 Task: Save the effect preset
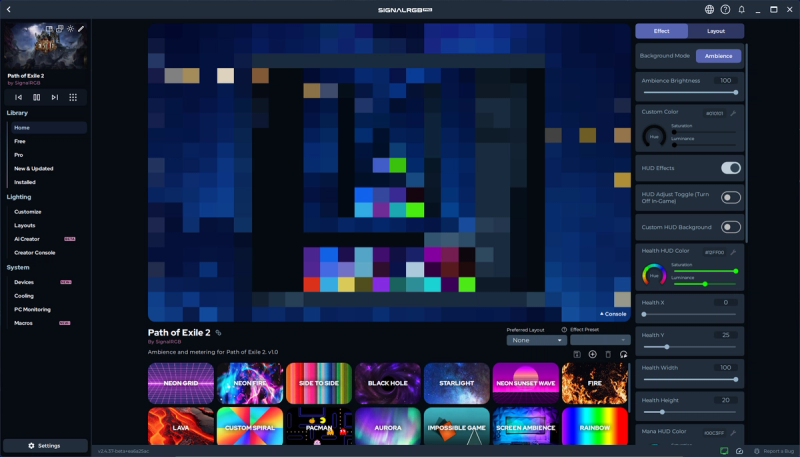tap(577, 354)
